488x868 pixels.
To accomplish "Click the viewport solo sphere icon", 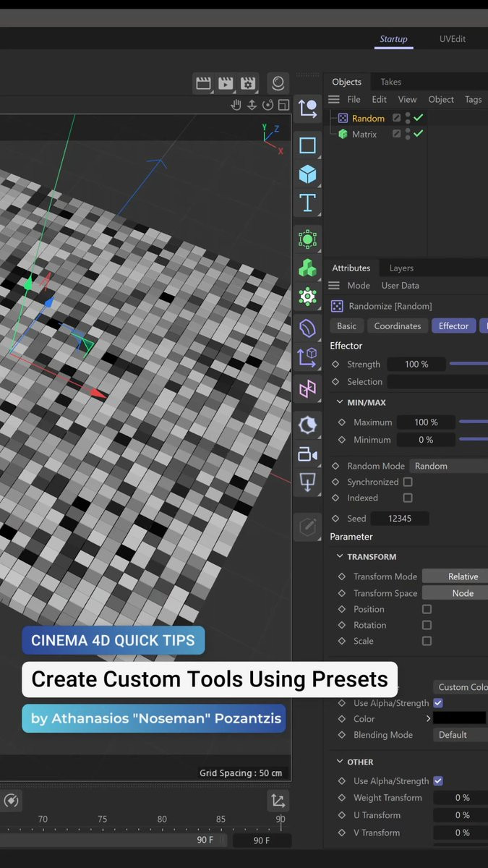I will 278,83.
